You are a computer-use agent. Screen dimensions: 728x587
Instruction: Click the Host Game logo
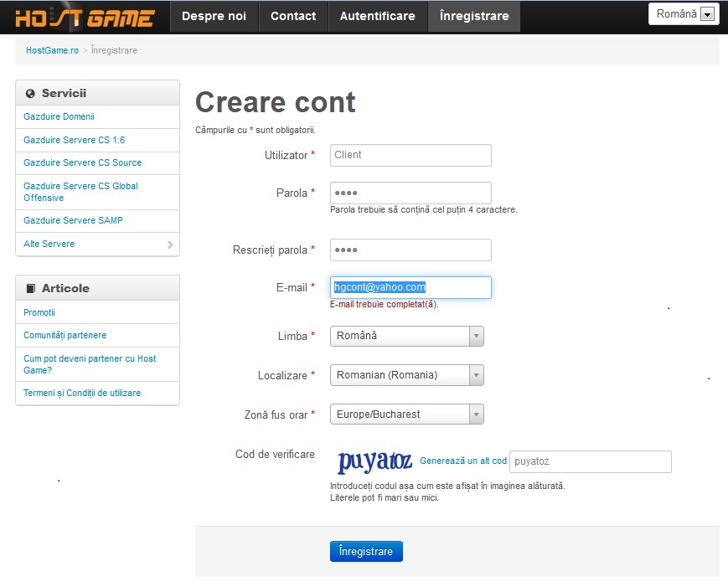[84, 18]
